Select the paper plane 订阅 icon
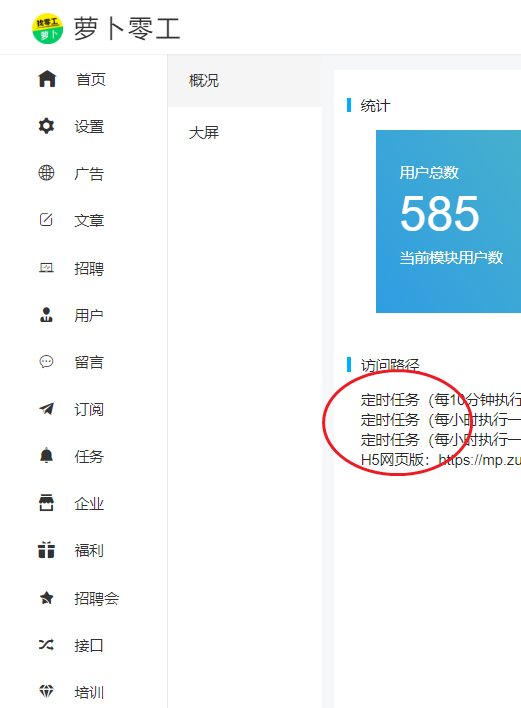This screenshot has height=708, width=521. pos(47,409)
